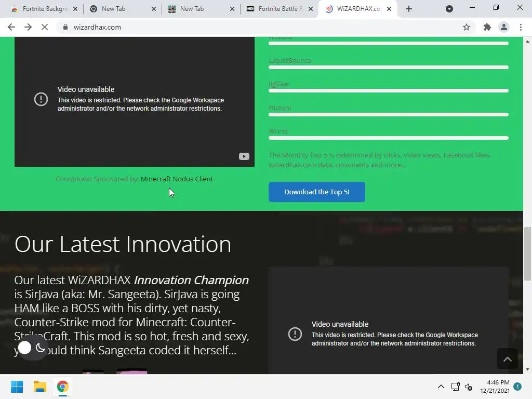Open the Extensions puzzle icon
The image size is (532, 399).
487,27
